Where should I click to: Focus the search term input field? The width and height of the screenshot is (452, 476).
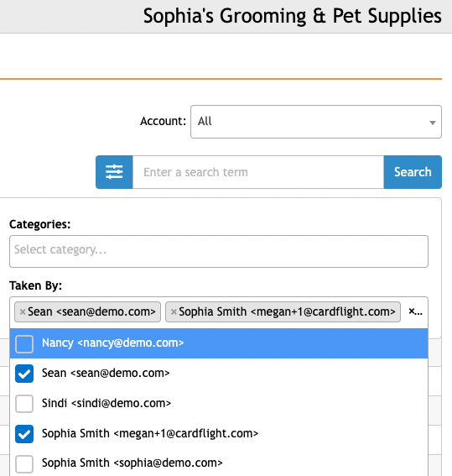(x=258, y=172)
